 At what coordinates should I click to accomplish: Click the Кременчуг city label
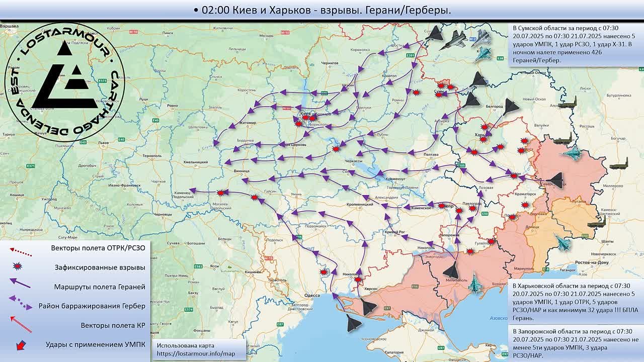pyautogui.click(x=395, y=178)
